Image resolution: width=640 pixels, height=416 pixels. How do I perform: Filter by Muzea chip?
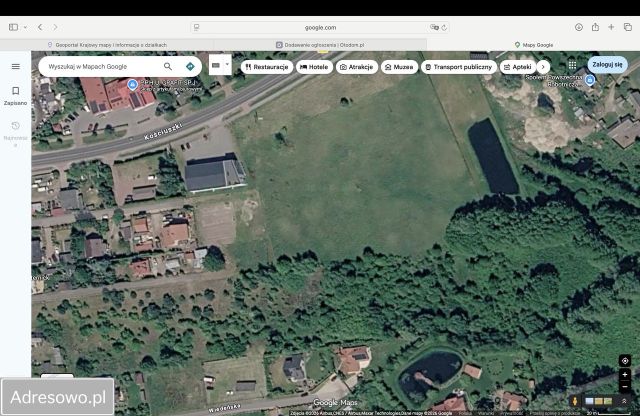(399, 67)
